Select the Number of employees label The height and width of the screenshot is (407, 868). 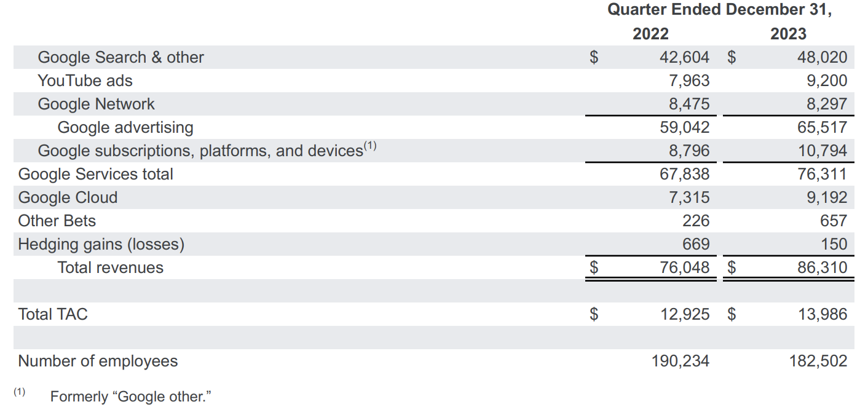click(x=98, y=361)
